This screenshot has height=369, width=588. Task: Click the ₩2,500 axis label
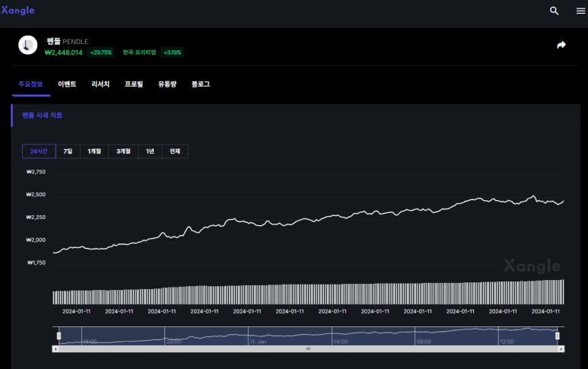tap(36, 195)
